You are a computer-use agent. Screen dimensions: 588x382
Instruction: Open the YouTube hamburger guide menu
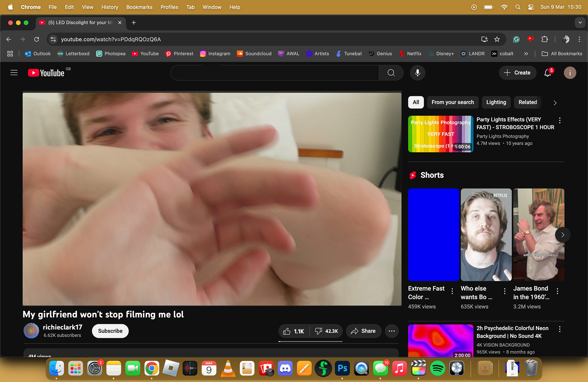pyautogui.click(x=14, y=73)
